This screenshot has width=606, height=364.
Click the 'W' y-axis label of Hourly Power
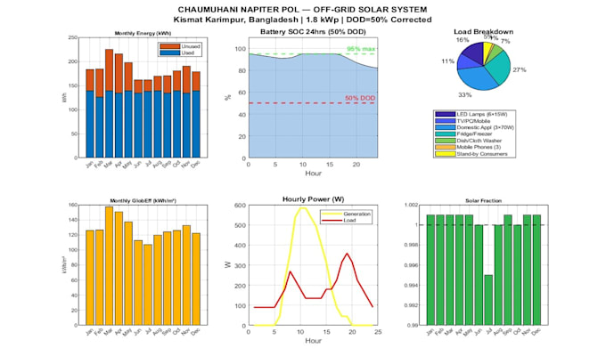pos(228,265)
